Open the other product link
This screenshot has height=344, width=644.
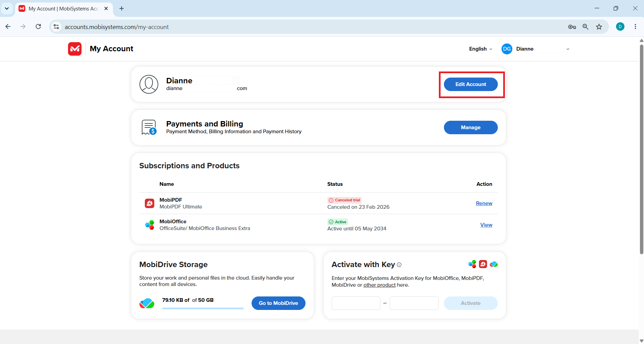coord(379,285)
